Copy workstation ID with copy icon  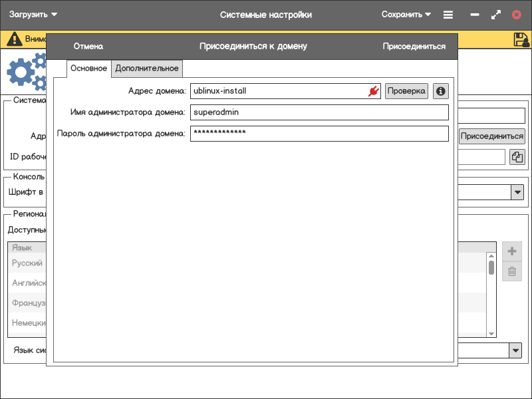[x=517, y=157]
